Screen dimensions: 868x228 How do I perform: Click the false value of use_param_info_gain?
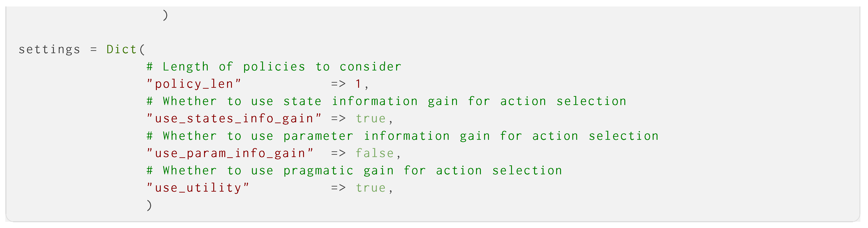[x=374, y=153]
